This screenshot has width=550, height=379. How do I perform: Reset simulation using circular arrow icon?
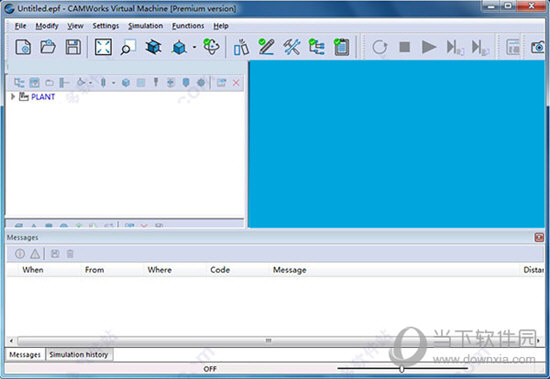[380, 47]
